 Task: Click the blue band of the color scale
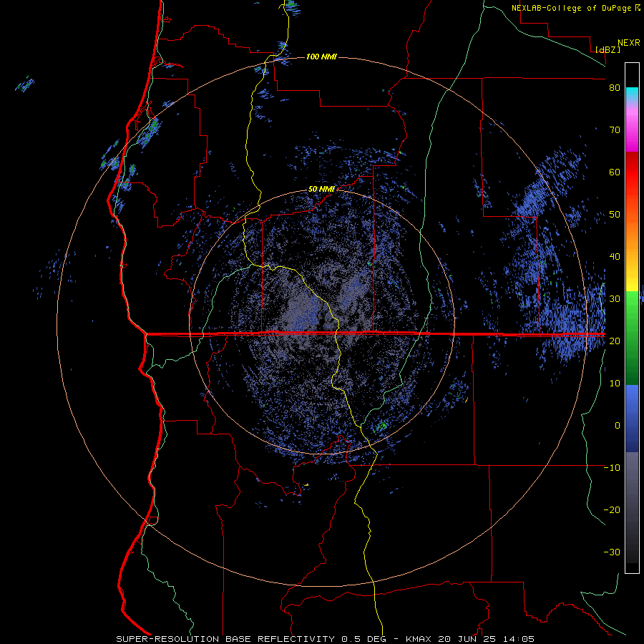click(632, 419)
